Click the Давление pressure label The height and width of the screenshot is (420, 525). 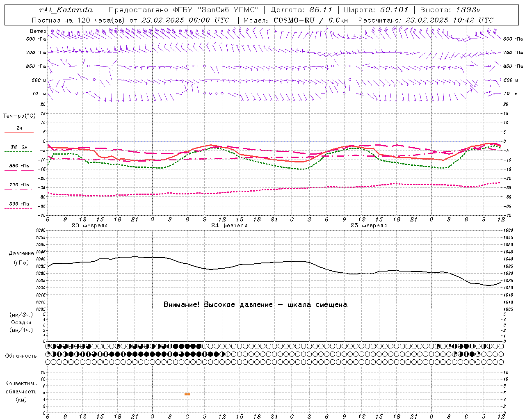pyautogui.click(x=21, y=253)
